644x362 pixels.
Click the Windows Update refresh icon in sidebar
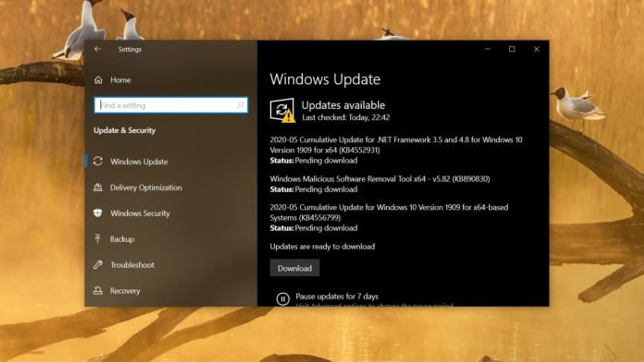pos(98,161)
